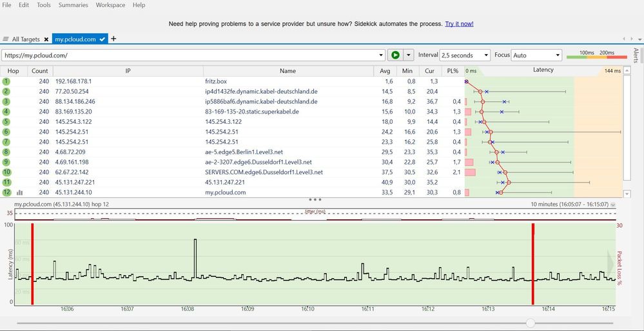This screenshot has width=644, height=331.
Task: Click the three-dot pane splitter handle
Action: [x=315, y=199]
